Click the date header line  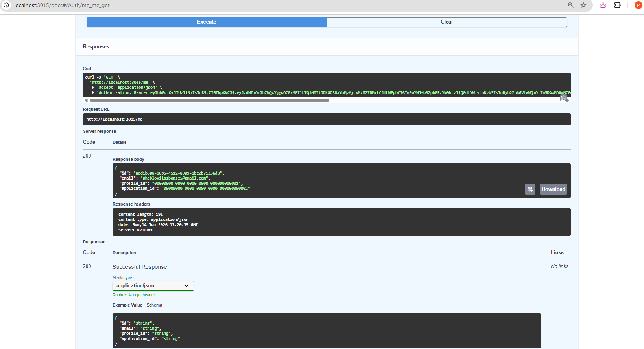(158, 225)
